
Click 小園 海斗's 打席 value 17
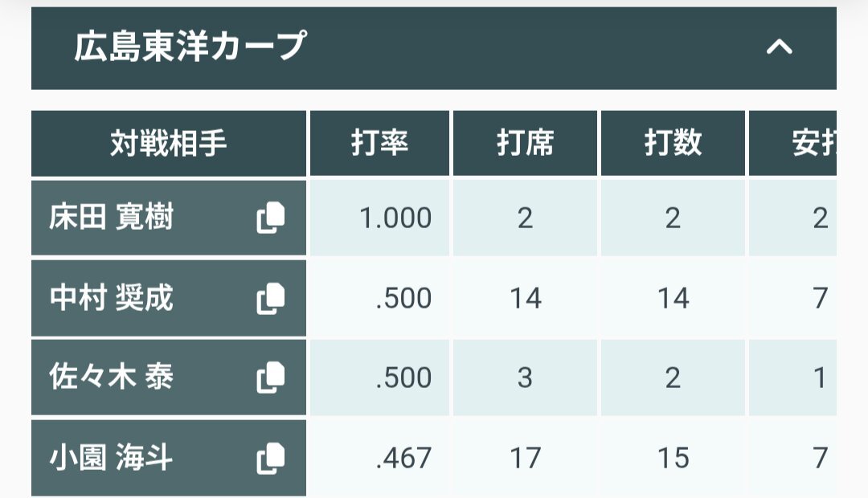525,458
